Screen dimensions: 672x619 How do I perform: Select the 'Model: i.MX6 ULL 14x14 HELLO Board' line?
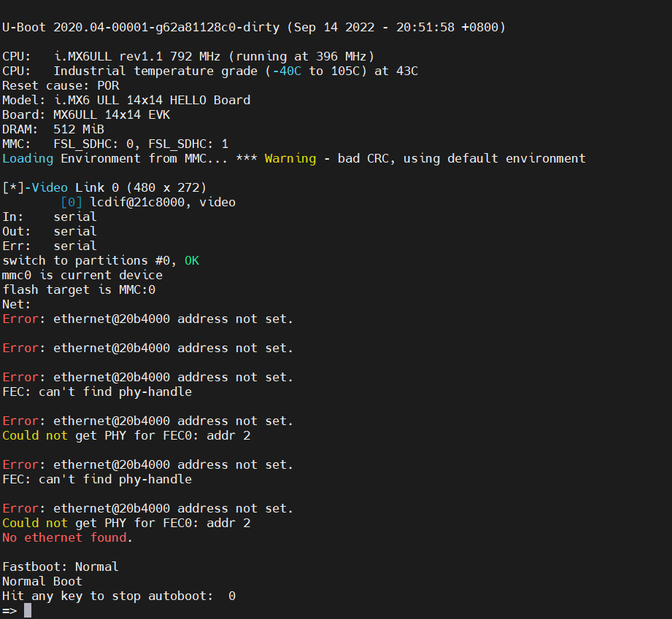(x=126, y=100)
